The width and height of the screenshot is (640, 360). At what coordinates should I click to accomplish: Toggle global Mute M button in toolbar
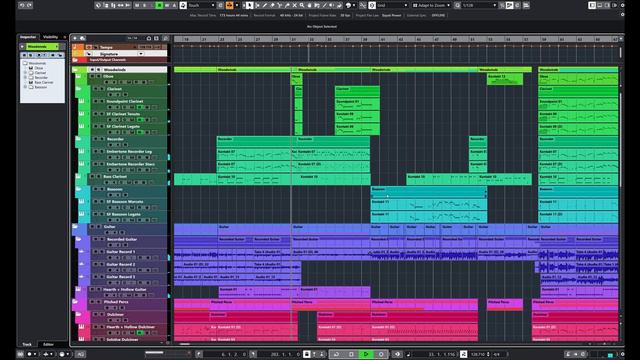click(x=136, y=5)
